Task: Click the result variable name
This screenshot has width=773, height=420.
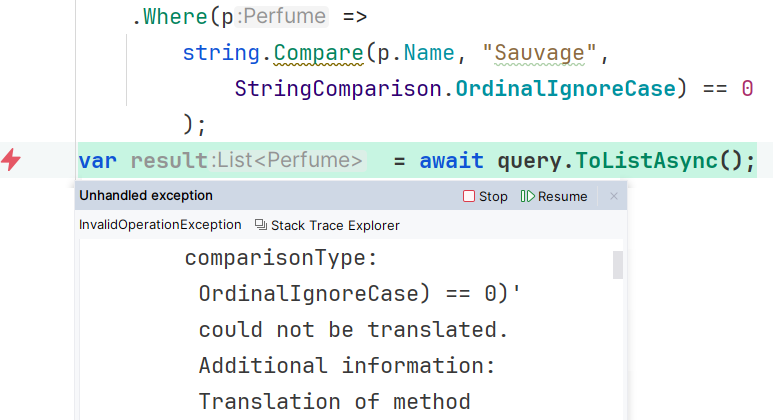Action: click(169, 161)
